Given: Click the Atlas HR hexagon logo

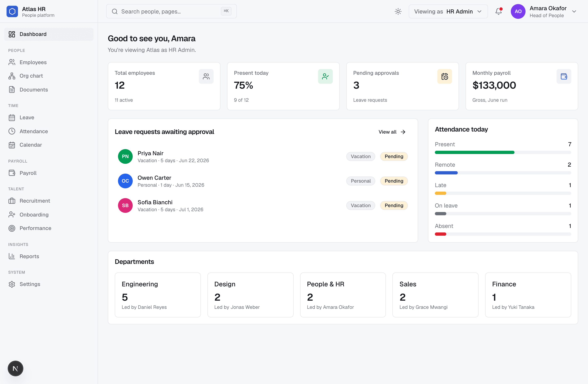Looking at the screenshot, I should (x=12, y=11).
